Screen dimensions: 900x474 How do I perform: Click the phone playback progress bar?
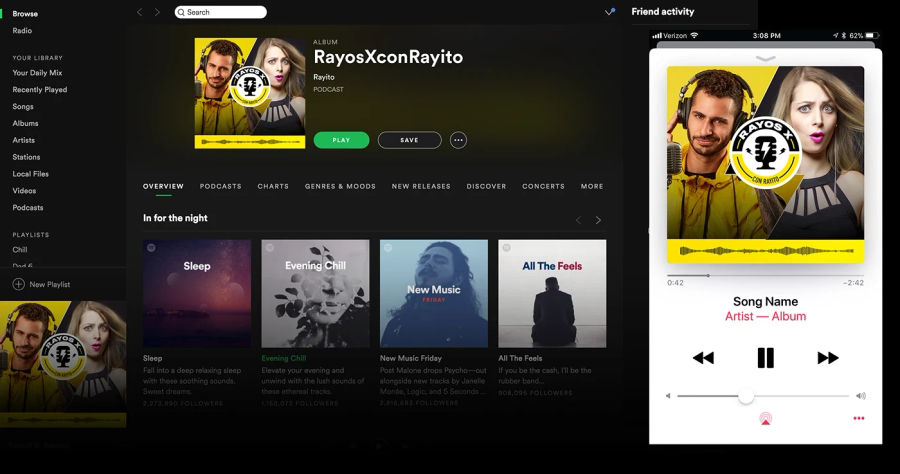click(766, 275)
